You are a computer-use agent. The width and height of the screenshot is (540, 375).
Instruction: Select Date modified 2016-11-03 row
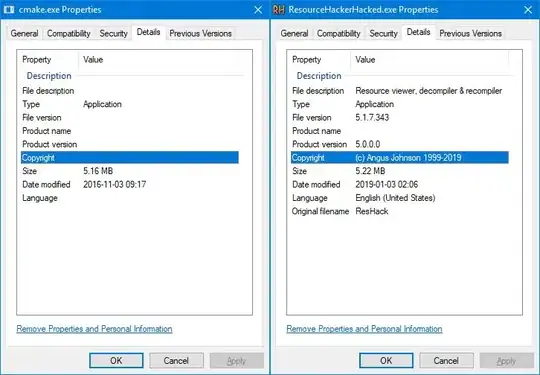click(x=129, y=185)
